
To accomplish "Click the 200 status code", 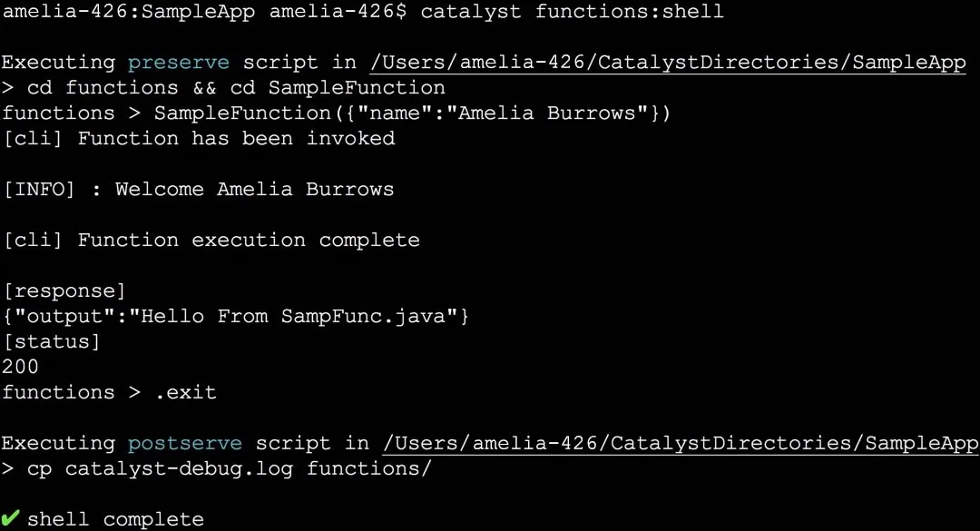I will coord(21,367).
